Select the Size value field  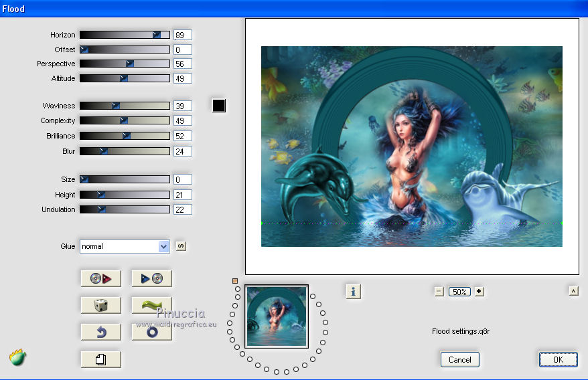pos(183,179)
